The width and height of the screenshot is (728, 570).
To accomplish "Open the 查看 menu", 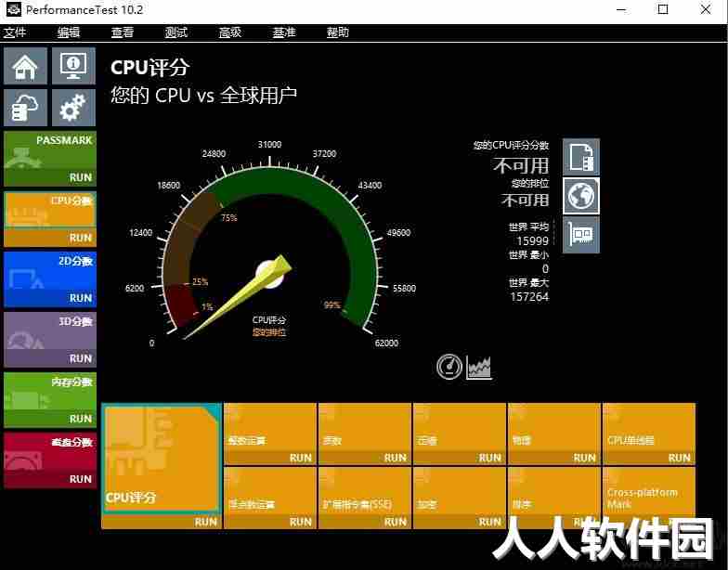I will 123,32.
